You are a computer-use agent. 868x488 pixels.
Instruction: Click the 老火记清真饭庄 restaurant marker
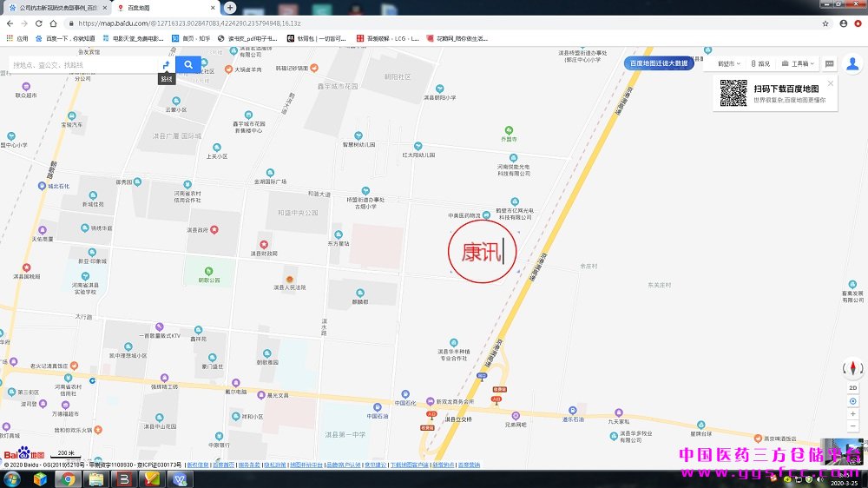tap(74, 366)
